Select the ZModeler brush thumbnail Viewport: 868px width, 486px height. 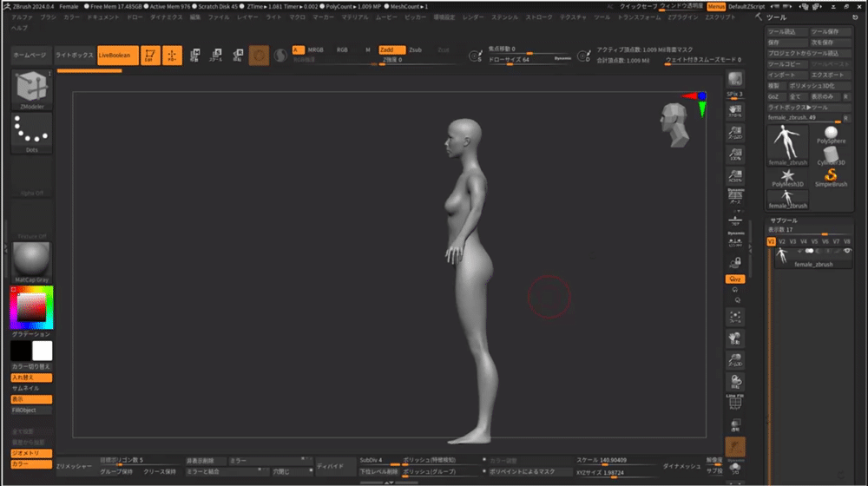pyautogui.click(x=31, y=89)
